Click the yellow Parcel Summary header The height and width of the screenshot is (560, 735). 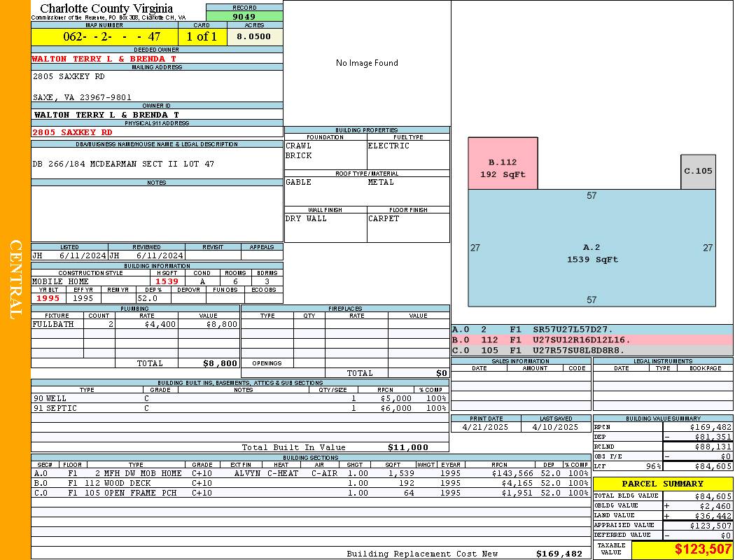click(x=663, y=484)
